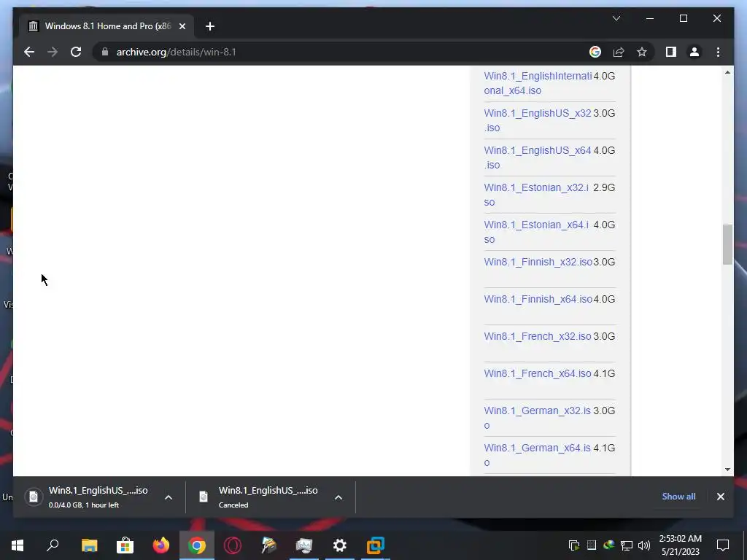Viewport: 747px width, 560px height.
Task: Open Opera browser from the taskbar
Action: pyautogui.click(x=233, y=545)
